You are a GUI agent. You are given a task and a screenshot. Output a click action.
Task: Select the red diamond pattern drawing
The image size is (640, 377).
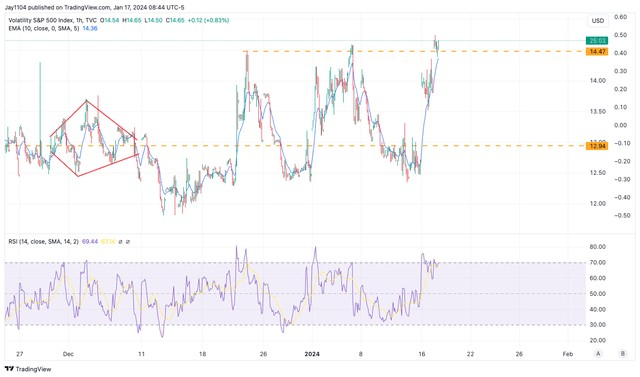coord(94,138)
